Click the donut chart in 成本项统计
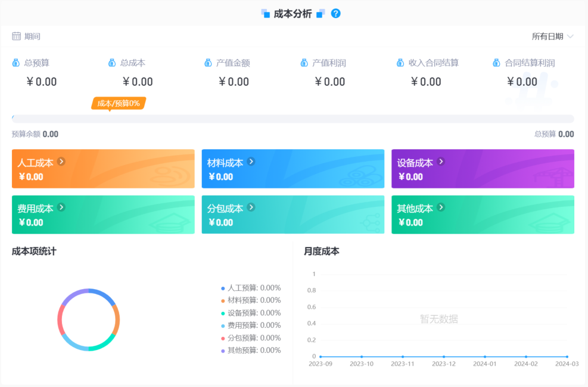 [x=89, y=319]
